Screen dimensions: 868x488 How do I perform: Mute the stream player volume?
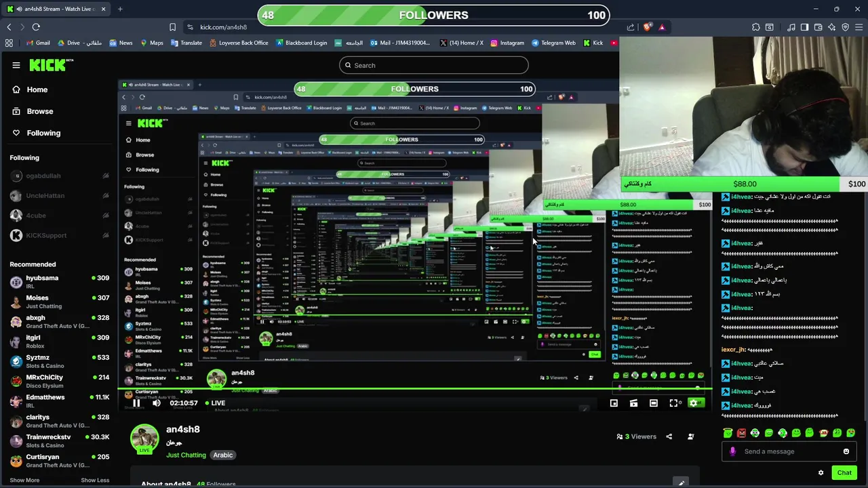(x=157, y=403)
